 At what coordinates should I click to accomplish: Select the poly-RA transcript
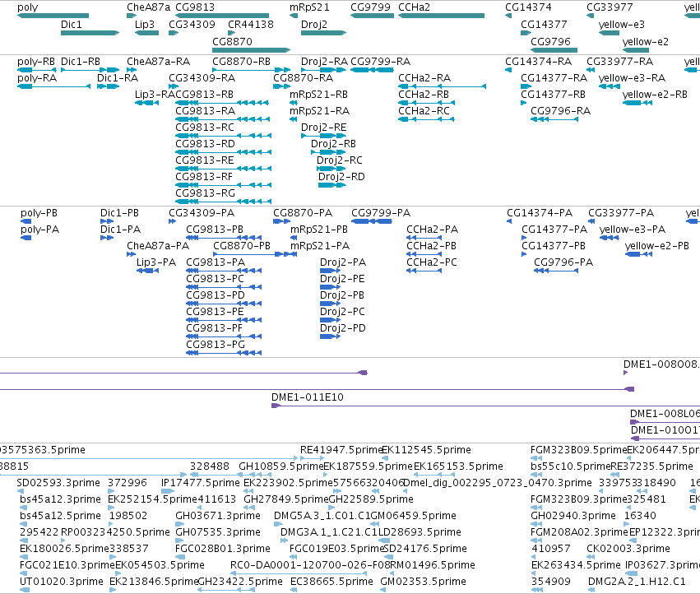coord(53,86)
